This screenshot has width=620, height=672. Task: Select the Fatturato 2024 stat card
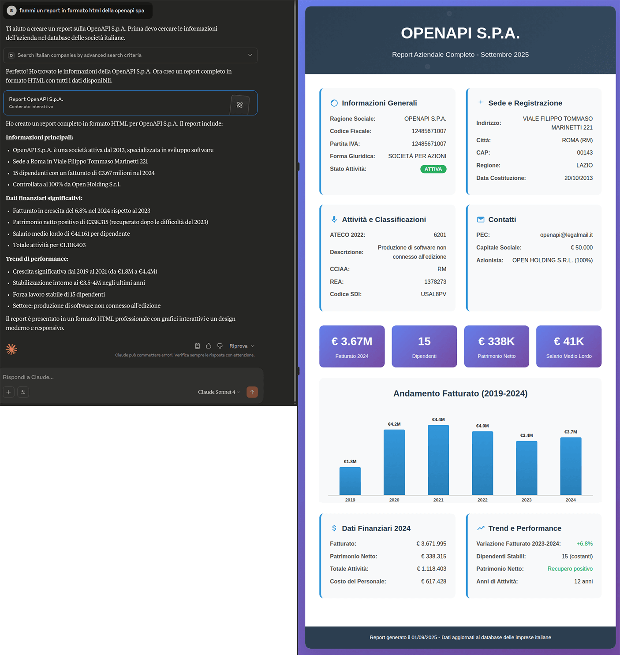pyautogui.click(x=352, y=346)
